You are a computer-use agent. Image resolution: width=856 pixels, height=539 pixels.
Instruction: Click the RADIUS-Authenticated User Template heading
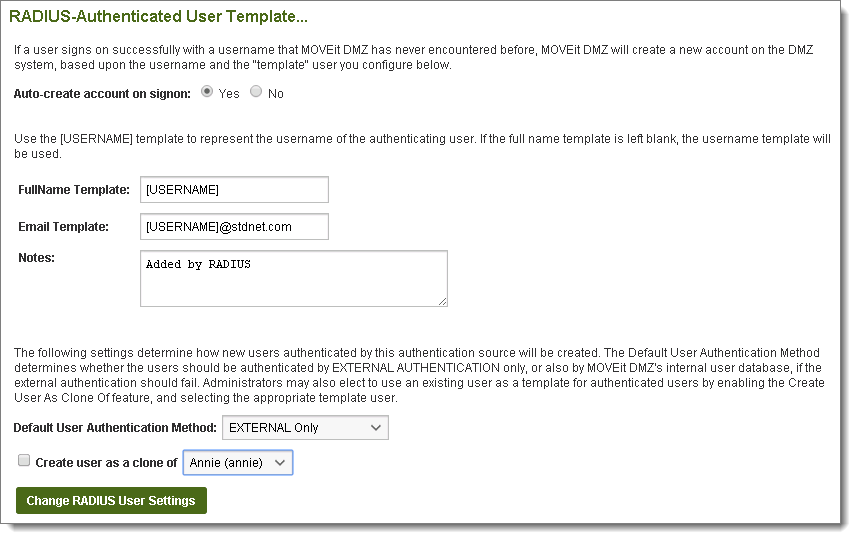[x=158, y=16]
